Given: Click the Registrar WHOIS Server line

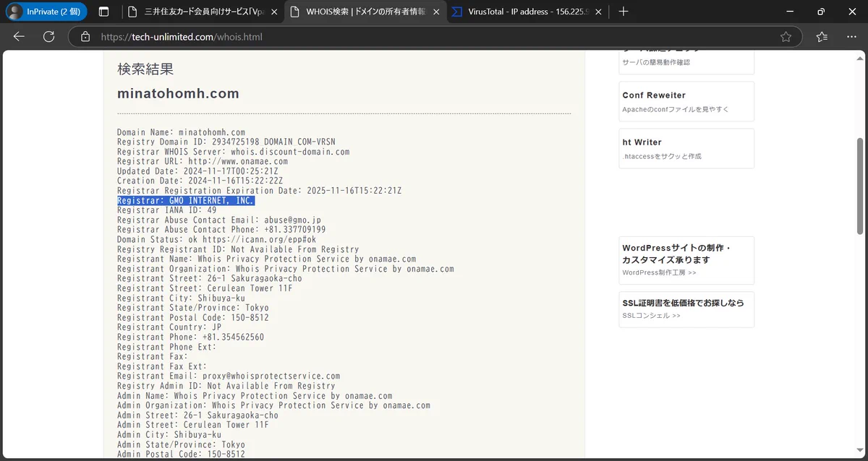Looking at the screenshot, I should coord(234,152).
